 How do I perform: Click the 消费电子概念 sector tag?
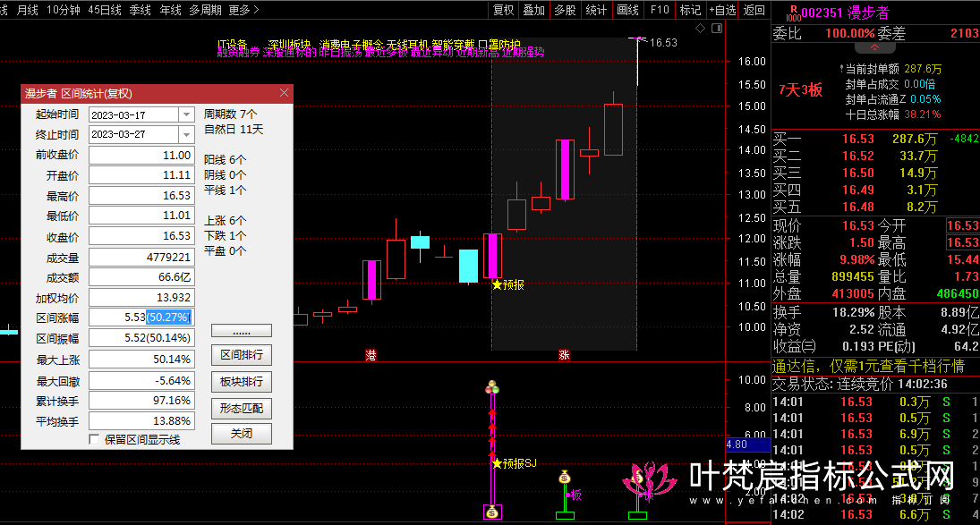coord(351,45)
